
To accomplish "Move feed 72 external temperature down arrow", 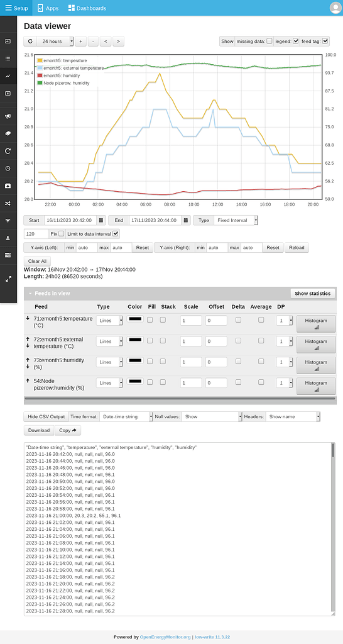I will click(x=28, y=346).
